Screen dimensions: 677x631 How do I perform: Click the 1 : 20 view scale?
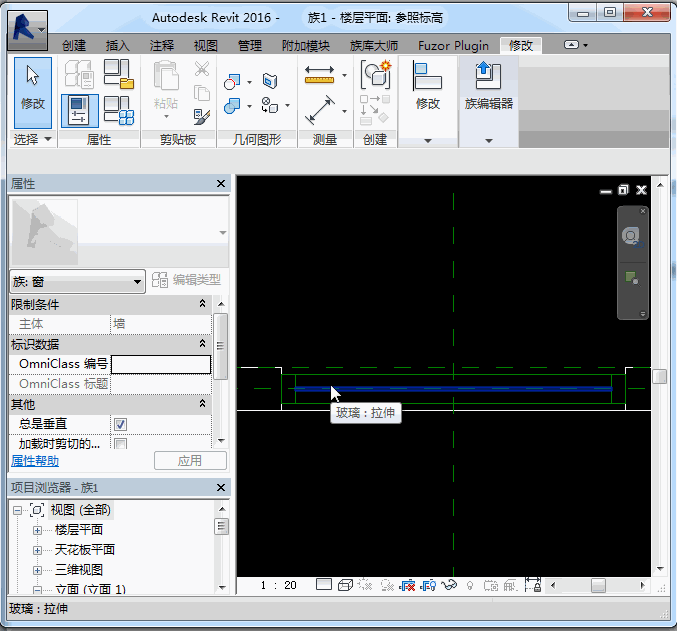(x=277, y=585)
